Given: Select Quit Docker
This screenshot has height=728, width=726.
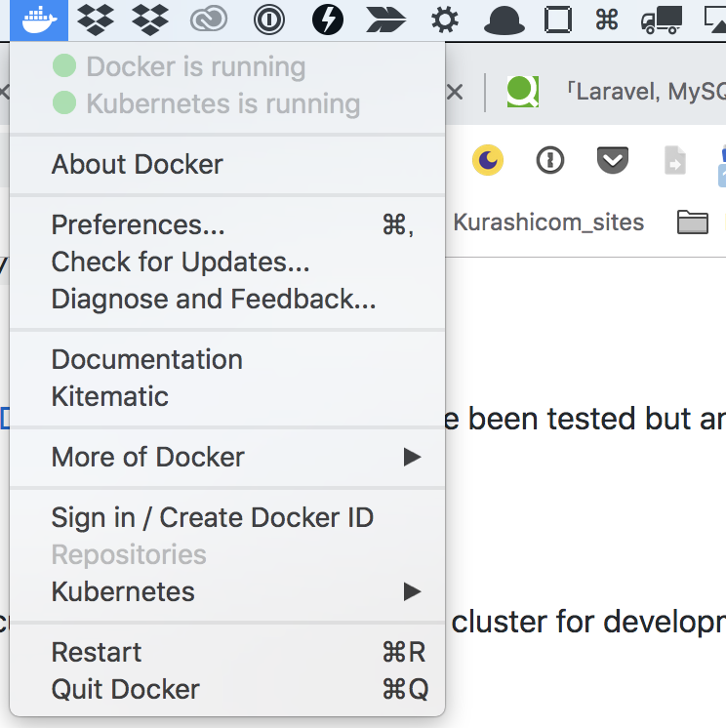Looking at the screenshot, I should click(227, 690).
